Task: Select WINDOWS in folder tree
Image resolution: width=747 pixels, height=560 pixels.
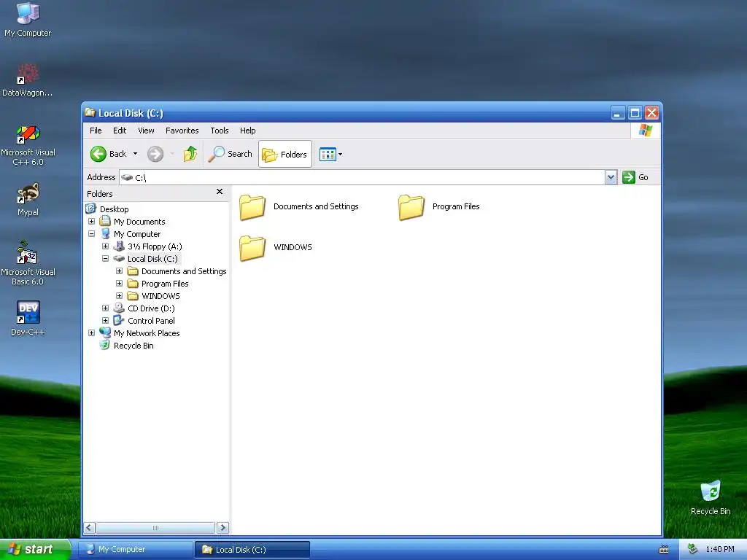Action: pos(160,296)
